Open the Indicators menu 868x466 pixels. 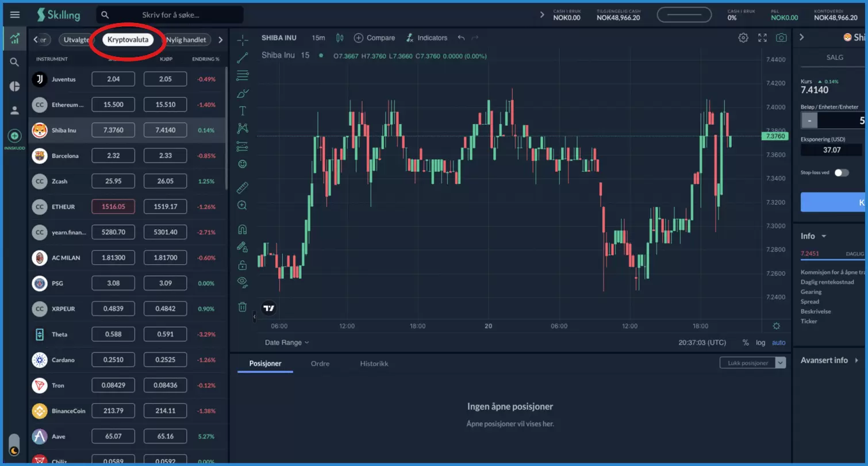426,38
